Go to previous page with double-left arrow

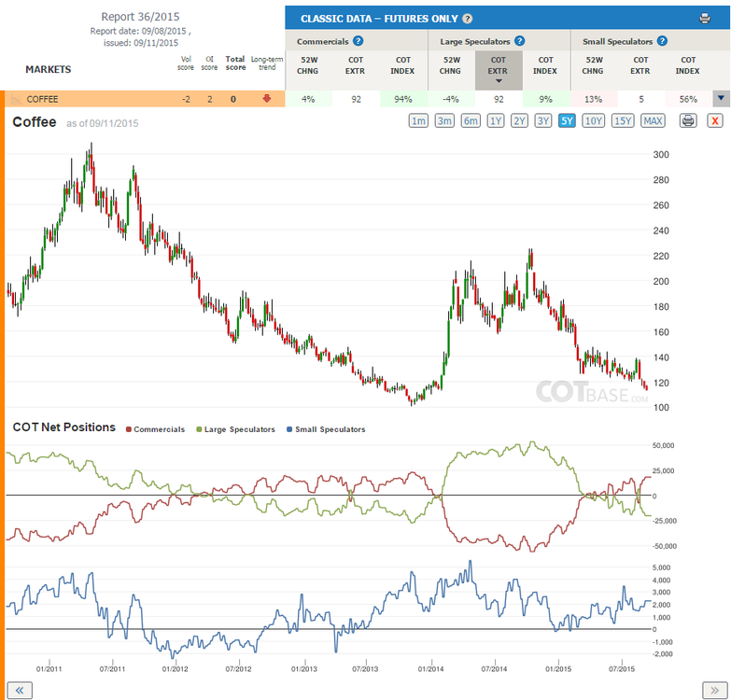coord(20,691)
